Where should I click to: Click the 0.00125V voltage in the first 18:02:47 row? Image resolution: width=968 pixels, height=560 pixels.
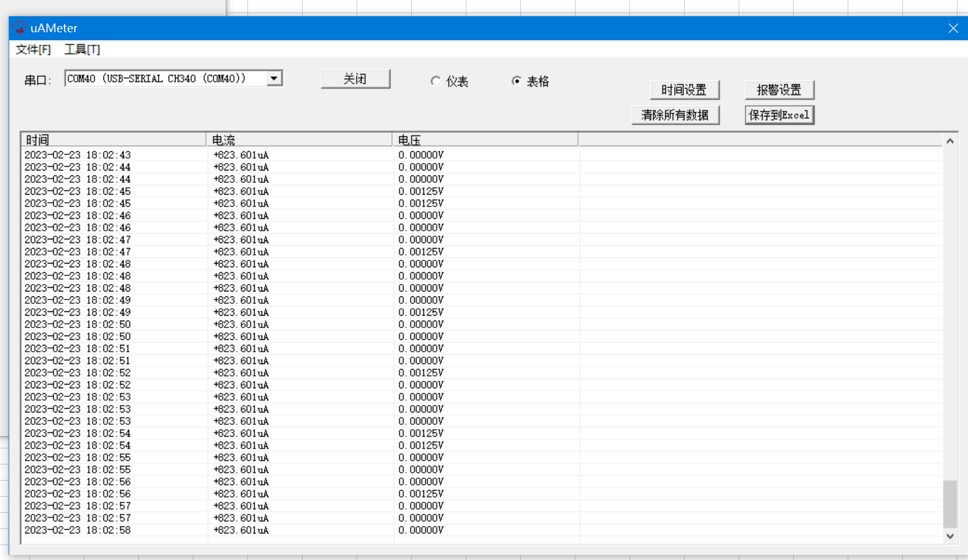click(x=421, y=252)
